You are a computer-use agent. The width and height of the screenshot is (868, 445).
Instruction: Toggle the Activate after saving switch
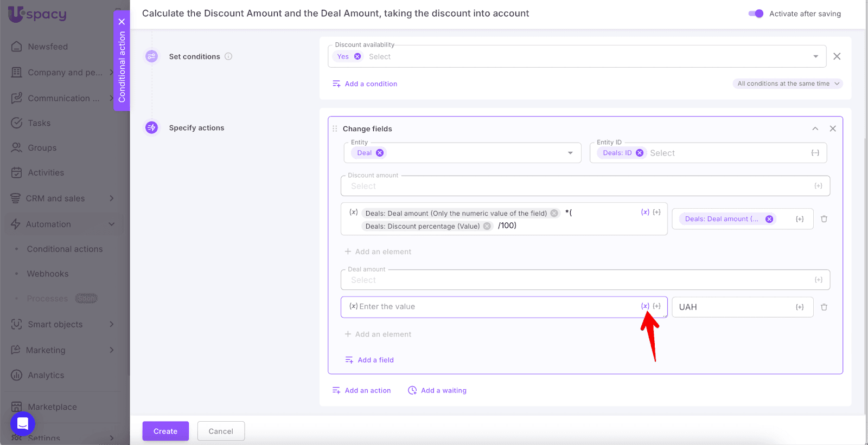click(x=756, y=14)
